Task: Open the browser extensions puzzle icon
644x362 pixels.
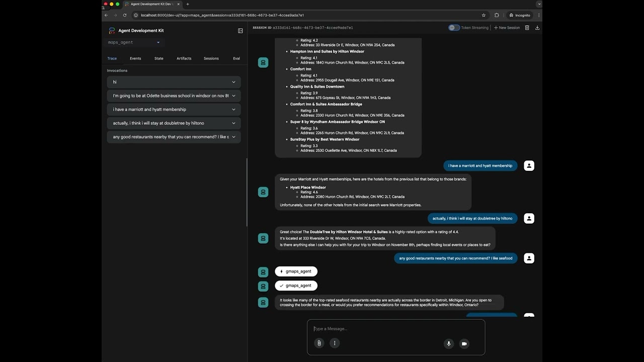Action: click(497, 15)
